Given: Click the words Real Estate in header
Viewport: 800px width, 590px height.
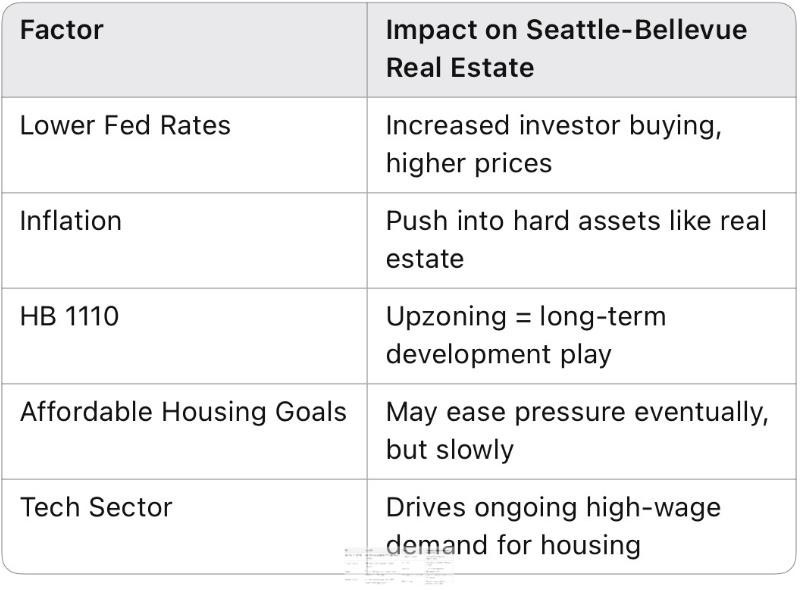Looking at the screenshot, I should (460, 68).
